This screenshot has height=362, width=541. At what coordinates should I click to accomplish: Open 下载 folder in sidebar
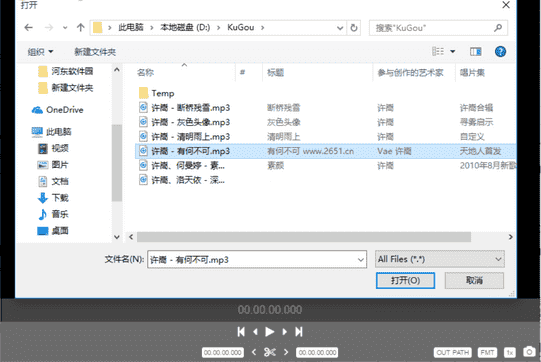[53, 198]
